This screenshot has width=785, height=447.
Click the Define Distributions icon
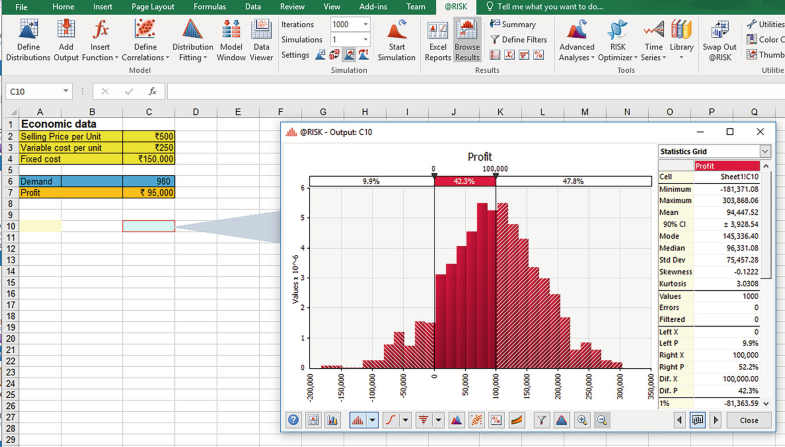point(28,38)
